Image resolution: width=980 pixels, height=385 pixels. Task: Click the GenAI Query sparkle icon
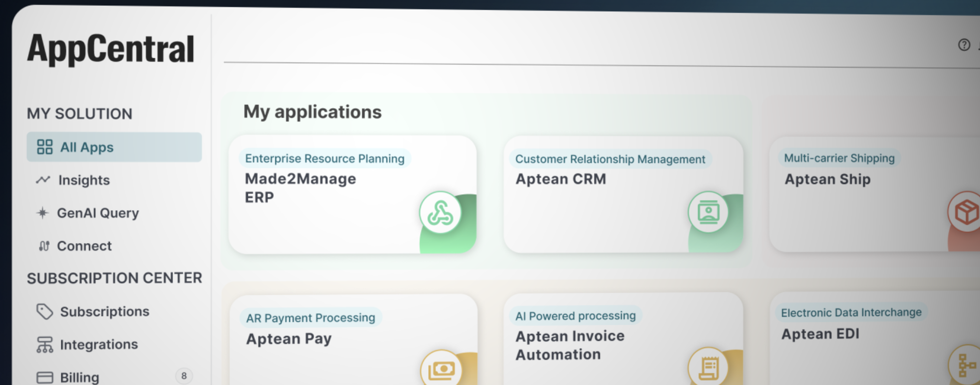click(x=43, y=213)
